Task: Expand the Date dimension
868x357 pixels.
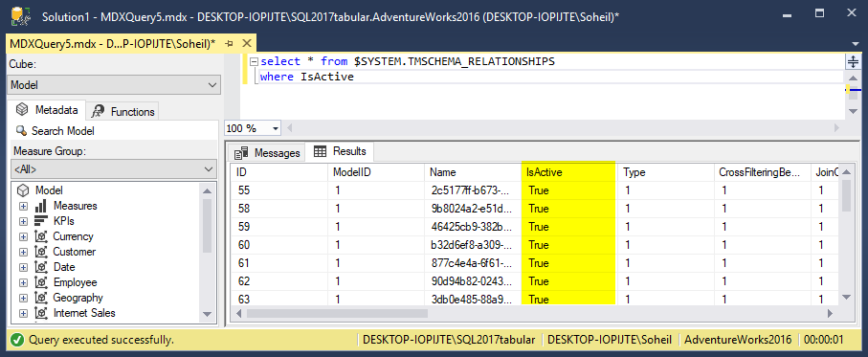Action: (23, 267)
